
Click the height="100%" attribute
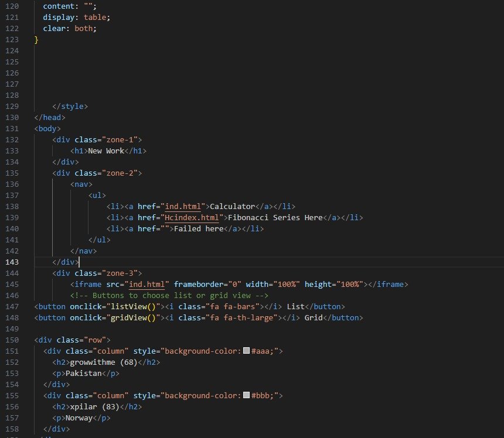333,285
